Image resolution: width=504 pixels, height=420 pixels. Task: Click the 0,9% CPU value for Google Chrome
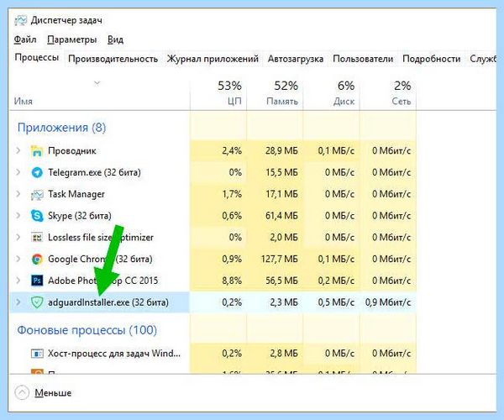point(232,259)
